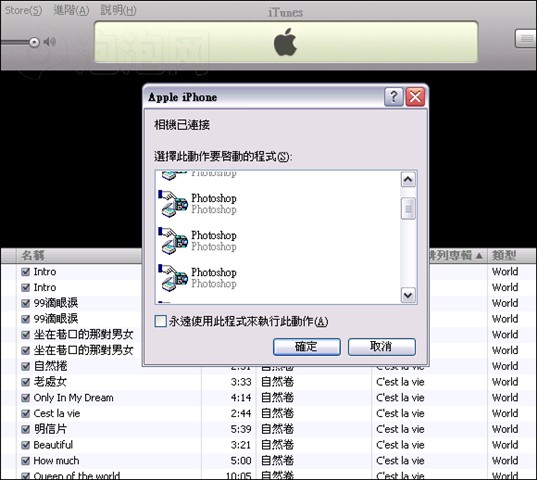Uncheck the 老處女 song checkbox
This screenshot has height=480, width=537.
pyautogui.click(x=25, y=382)
